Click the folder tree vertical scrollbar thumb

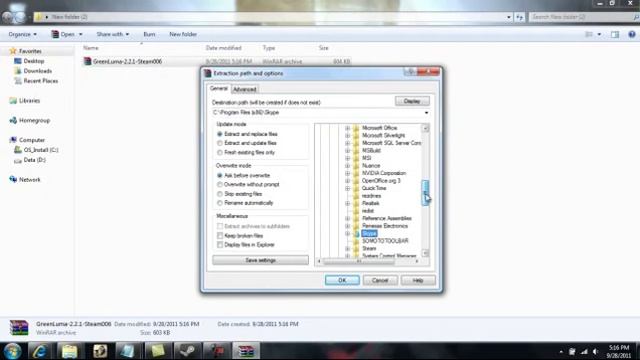(x=425, y=193)
